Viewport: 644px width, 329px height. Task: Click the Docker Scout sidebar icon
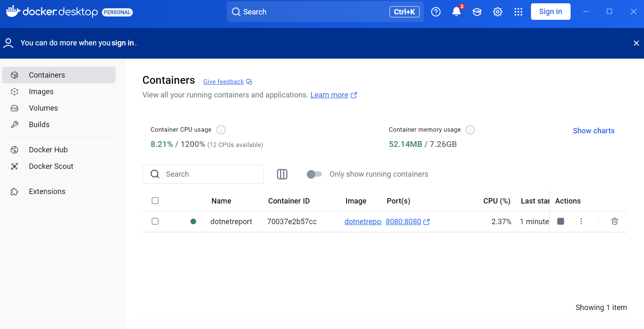coord(14,166)
